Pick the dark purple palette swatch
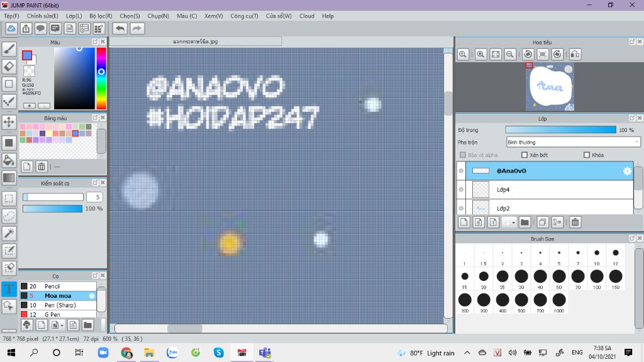 42,133
